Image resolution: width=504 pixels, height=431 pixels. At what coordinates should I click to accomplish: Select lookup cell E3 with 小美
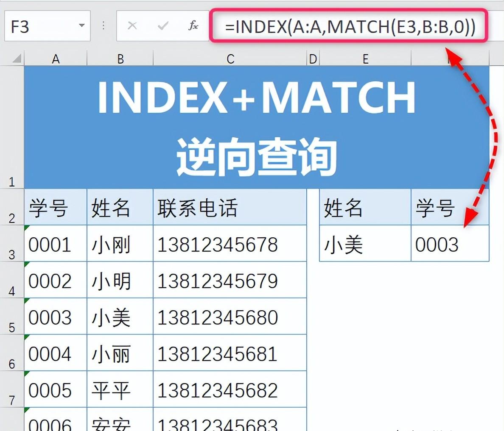point(365,243)
